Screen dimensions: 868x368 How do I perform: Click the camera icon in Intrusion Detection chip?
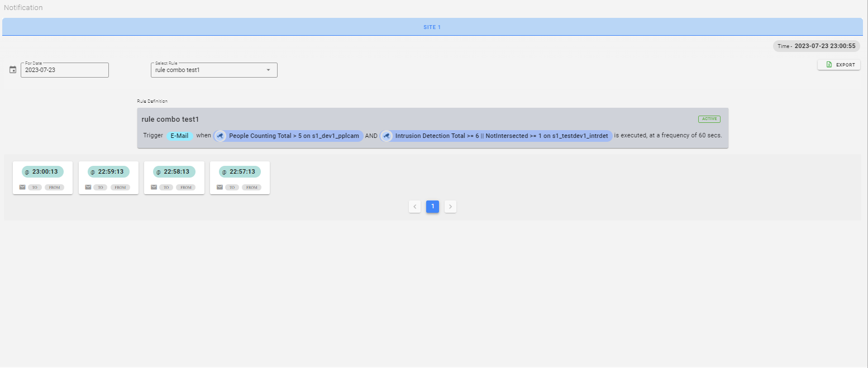pyautogui.click(x=387, y=136)
